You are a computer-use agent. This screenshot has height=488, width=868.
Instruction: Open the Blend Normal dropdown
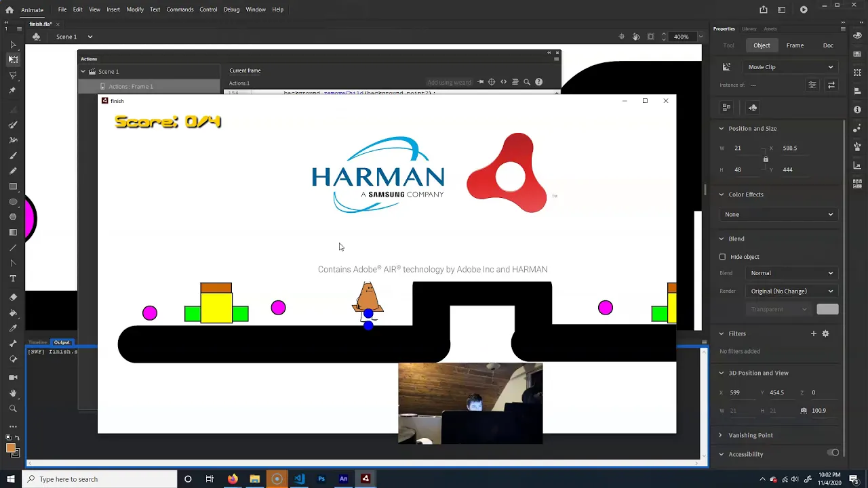(x=791, y=273)
